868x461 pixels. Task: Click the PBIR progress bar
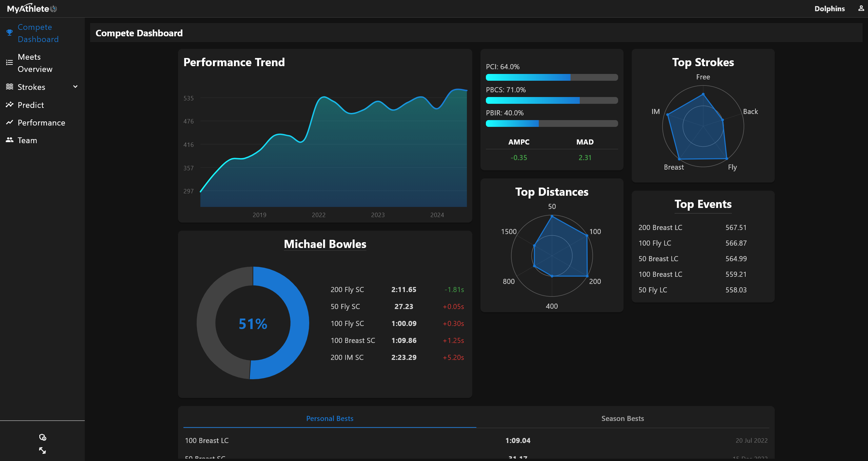click(x=552, y=123)
